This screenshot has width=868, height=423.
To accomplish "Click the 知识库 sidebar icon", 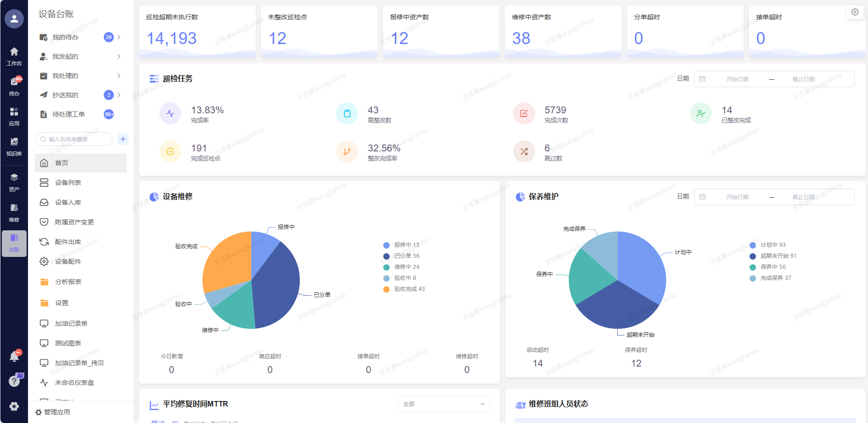I will coord(14,146).
